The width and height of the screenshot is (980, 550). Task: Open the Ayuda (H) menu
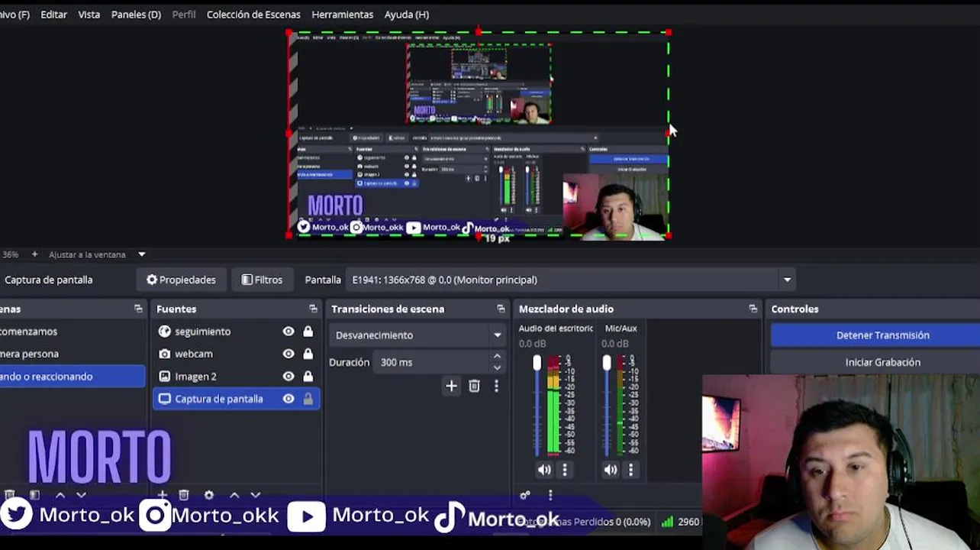406,15
